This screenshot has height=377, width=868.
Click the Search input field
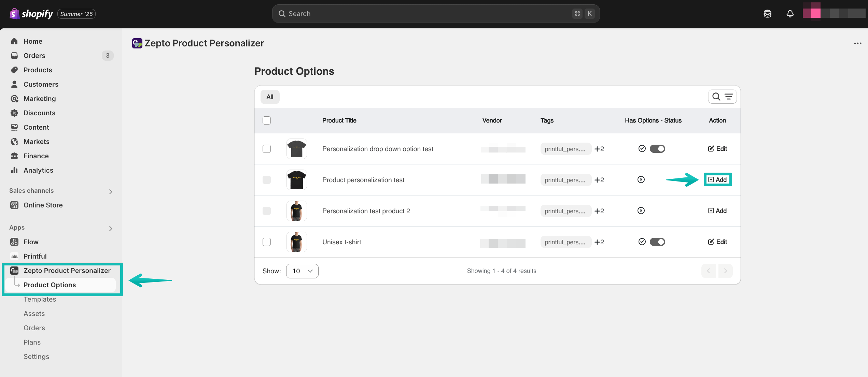click(x=436, y=14)
